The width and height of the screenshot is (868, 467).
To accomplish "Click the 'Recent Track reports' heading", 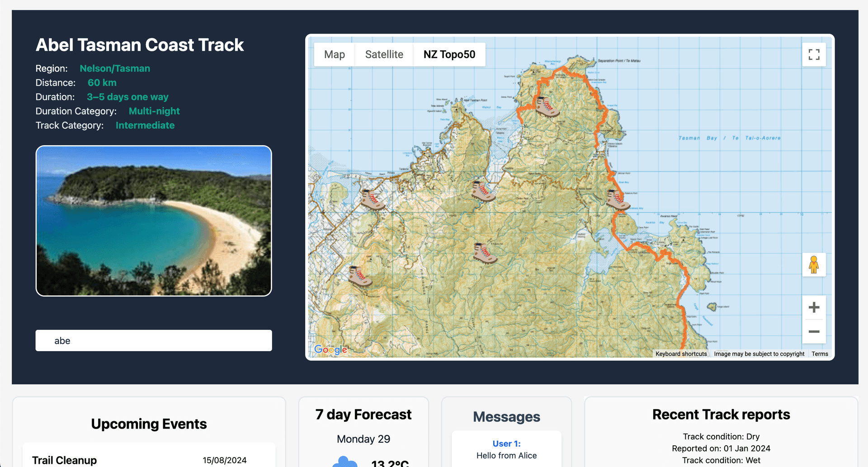I will tap(721, 415).
